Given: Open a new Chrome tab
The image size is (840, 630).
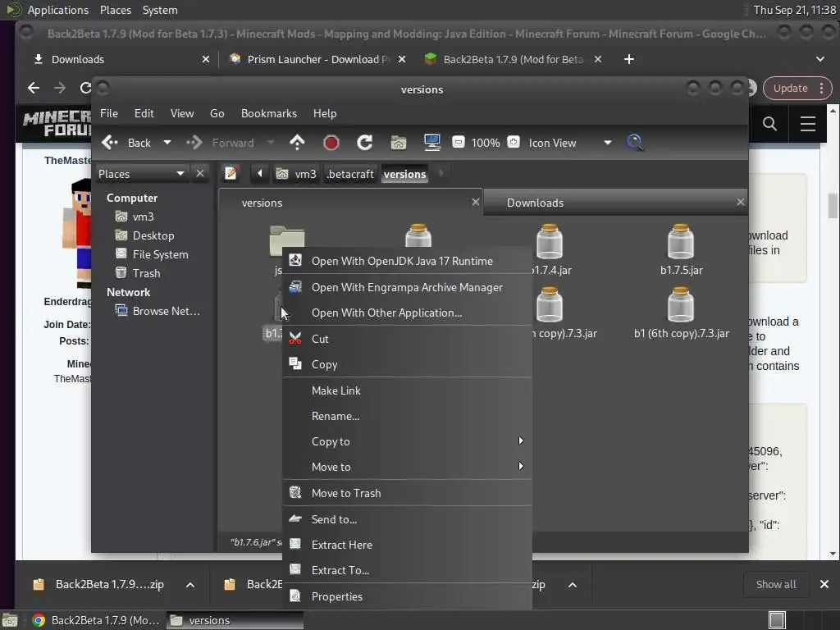Looking at the screenshot, I should click(629, 59).
